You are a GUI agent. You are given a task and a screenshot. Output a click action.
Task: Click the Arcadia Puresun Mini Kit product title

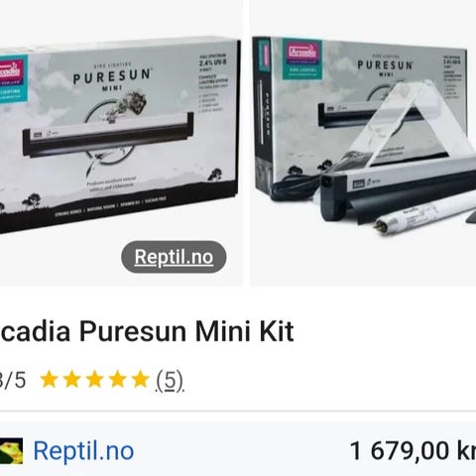pyautogui.click(x=147, y=331)
